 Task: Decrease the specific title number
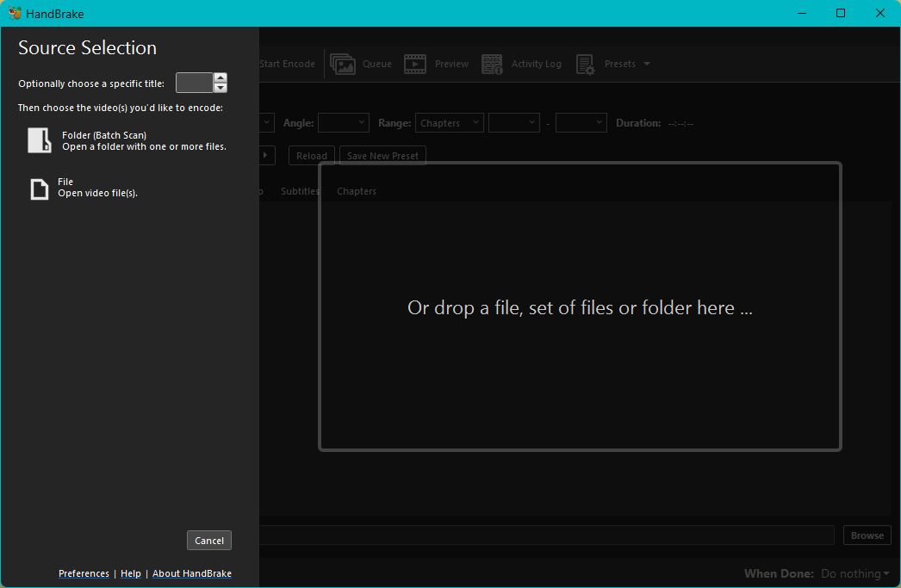pyautogui.click(x=221, y=88)
